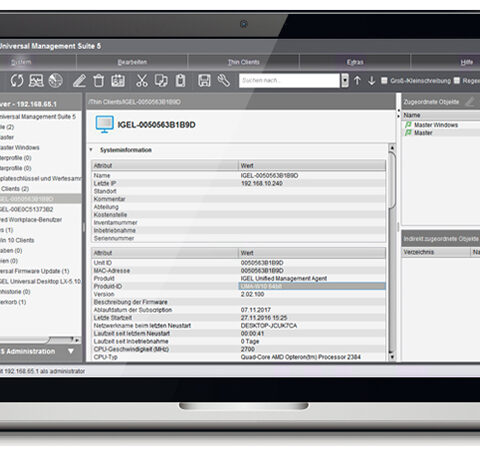Click the Version value 2.02.100

252,294
